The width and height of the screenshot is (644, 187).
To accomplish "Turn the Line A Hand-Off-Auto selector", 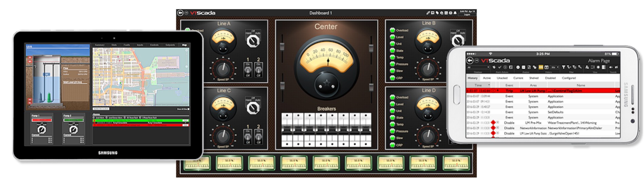I will point(253,41).
